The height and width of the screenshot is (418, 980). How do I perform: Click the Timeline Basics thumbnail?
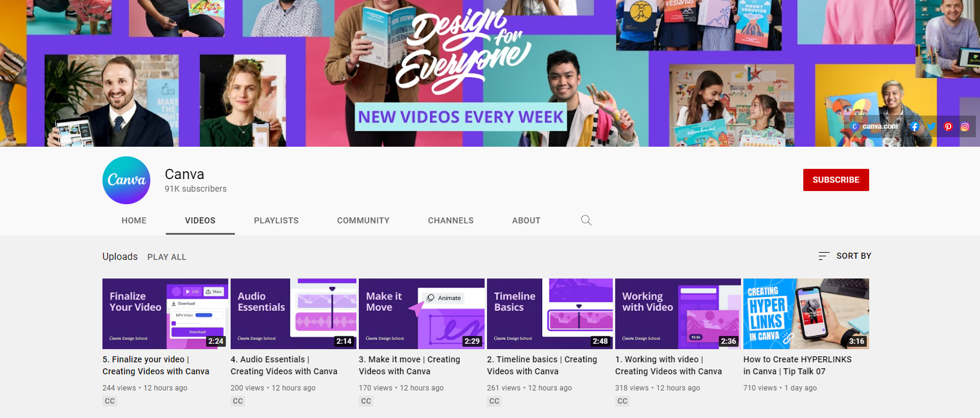[550, 314]
